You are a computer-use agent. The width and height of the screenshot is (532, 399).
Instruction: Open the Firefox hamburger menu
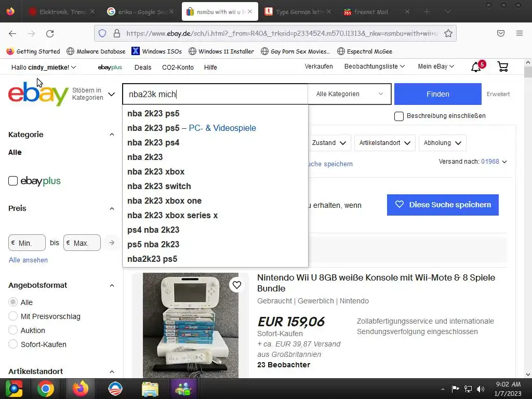click(519, 33)
